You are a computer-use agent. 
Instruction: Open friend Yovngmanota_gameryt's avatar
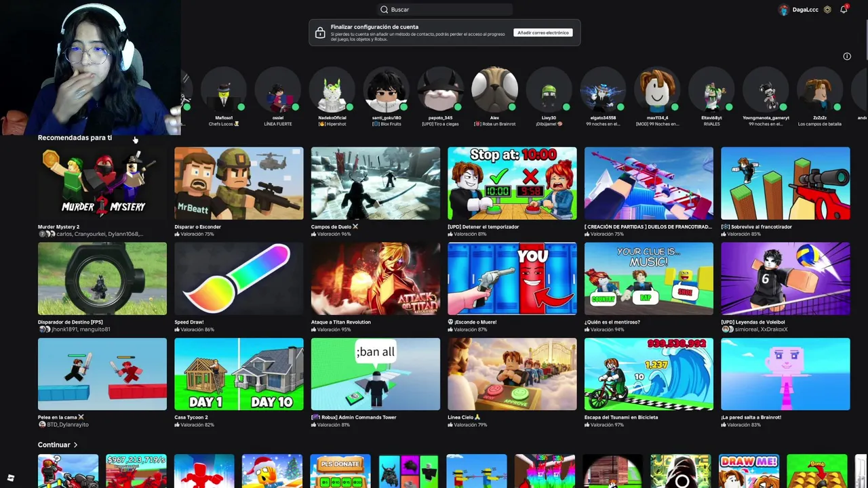coord(766,90)
